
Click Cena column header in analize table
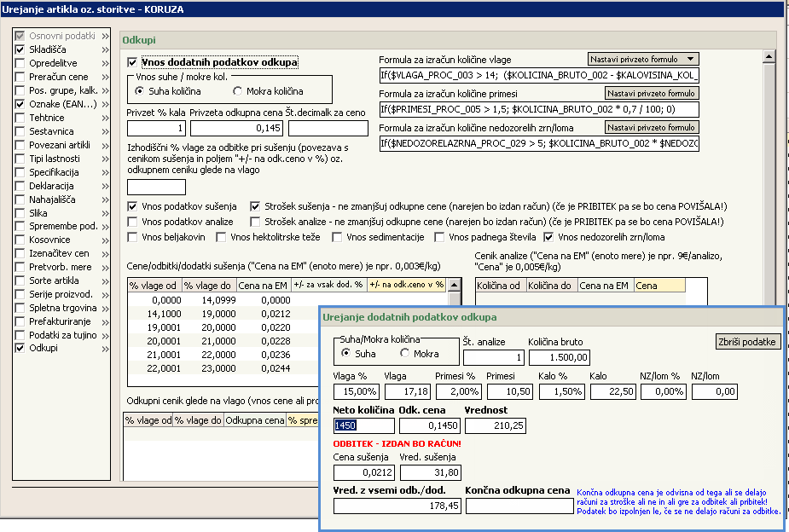pos(659,286)
